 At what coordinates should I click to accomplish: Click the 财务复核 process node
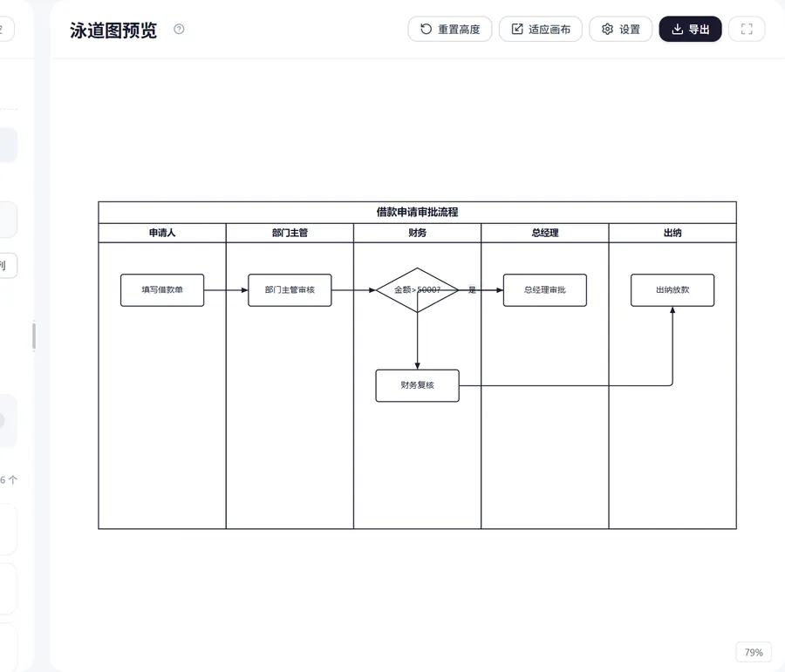417,385
